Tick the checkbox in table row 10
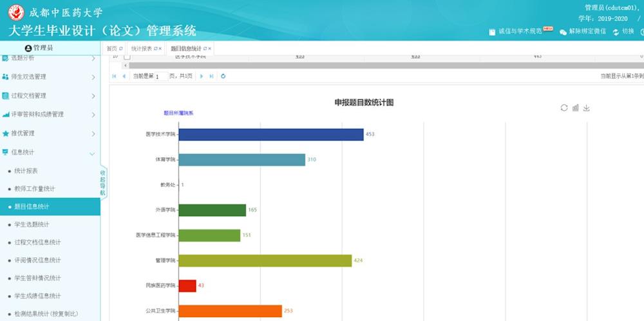 pos(127,57)
